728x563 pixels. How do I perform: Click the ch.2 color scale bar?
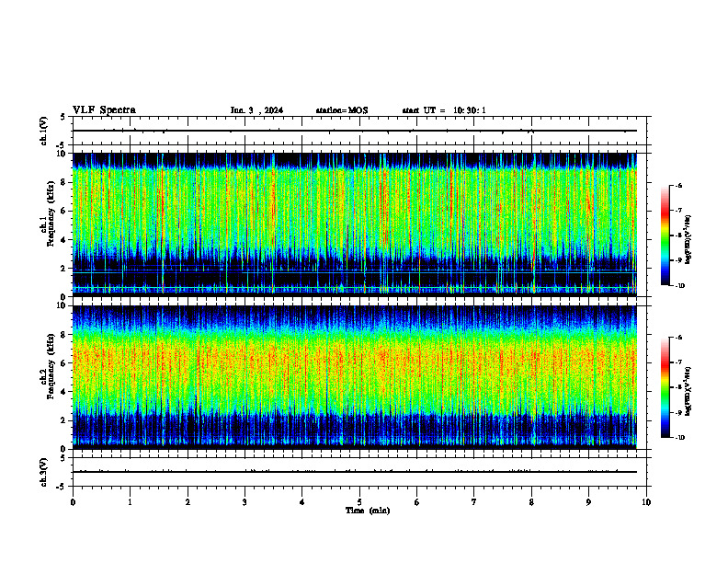(x=665, y=387)
